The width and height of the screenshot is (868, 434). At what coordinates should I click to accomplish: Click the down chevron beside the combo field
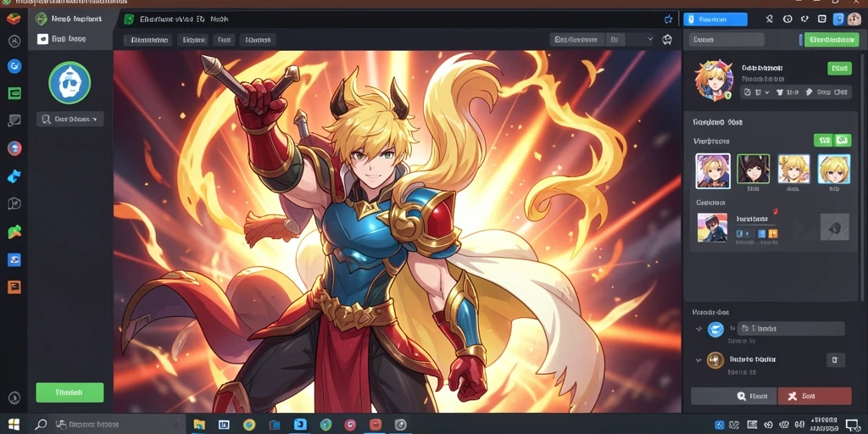tap(650, 40)
